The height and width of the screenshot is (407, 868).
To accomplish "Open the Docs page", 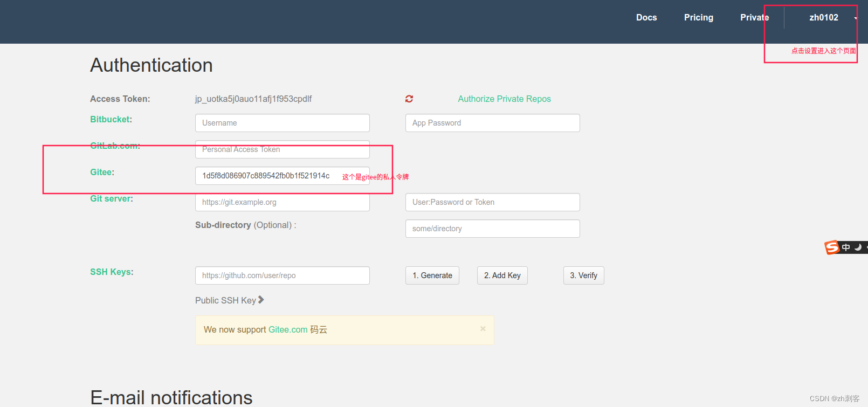I will (646, 17).
